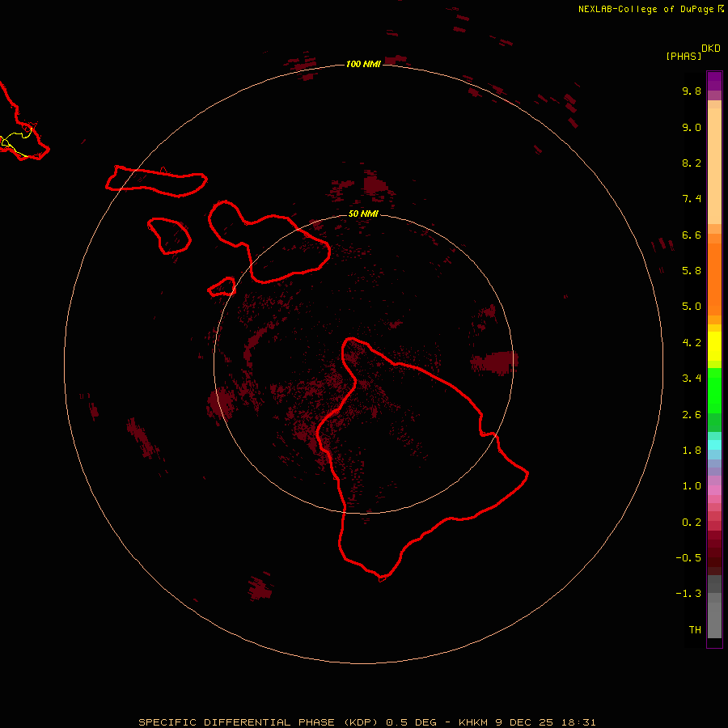Click the KDP product caption at the bottom
This screenshot has width=728, height=728.
tap(366, 722)
